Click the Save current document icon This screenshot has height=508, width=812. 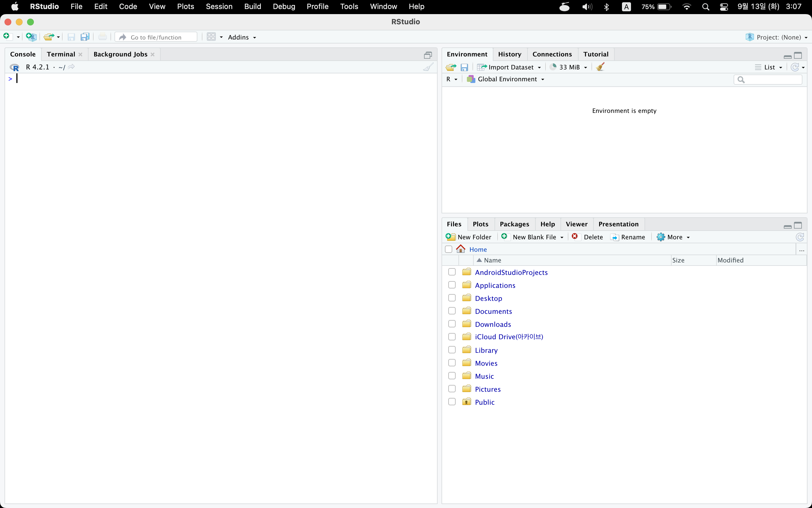tap(71, 37)
